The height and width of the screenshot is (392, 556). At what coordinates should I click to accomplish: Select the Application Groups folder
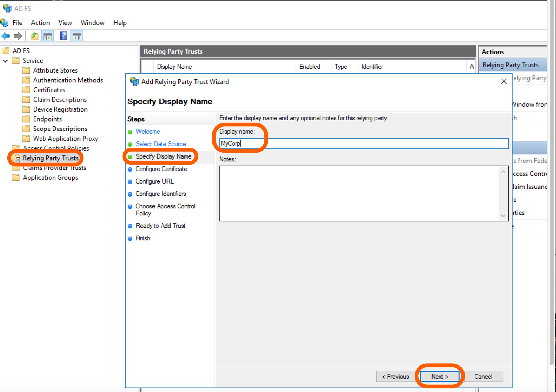point(50,178)
